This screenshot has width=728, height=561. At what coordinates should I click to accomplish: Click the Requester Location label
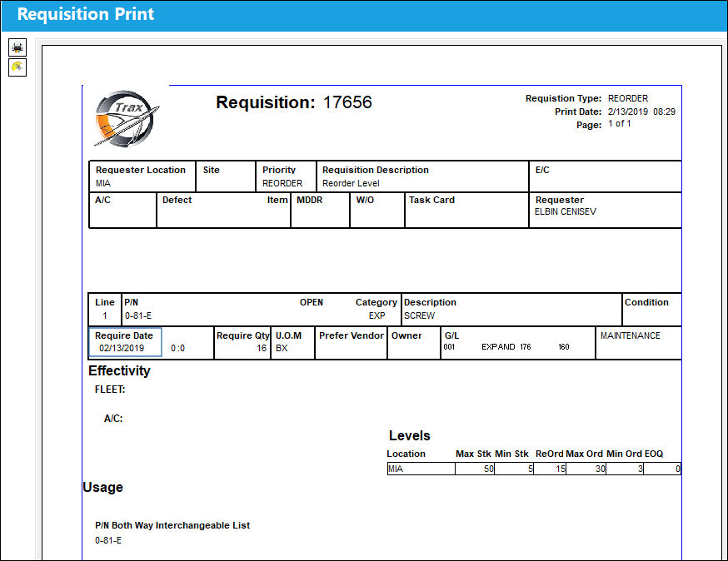coord(140,170)
